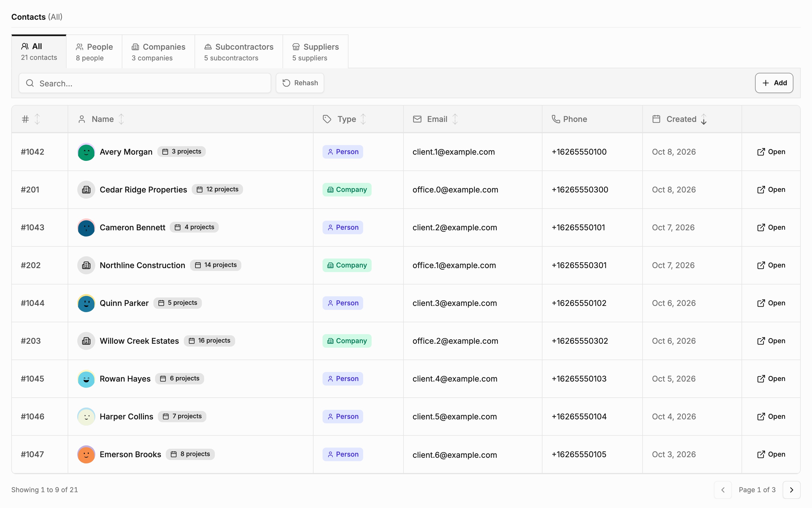This screenshot has width=812, height=508.
Task: Click the 7 projects badge
Action: coord(182,416)
